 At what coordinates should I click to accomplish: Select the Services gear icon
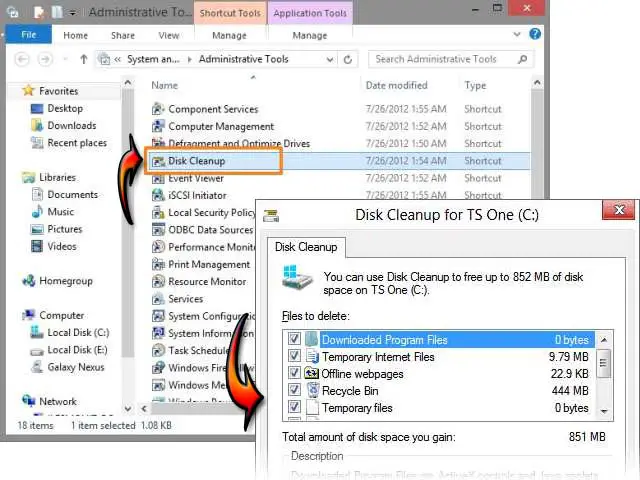point(158,299)
